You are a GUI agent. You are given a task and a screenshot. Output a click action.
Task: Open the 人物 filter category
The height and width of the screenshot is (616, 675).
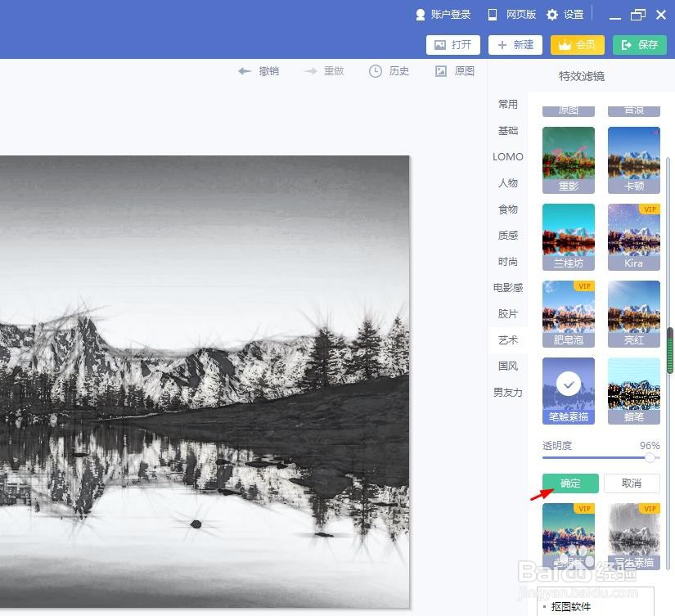pos(508,183)
